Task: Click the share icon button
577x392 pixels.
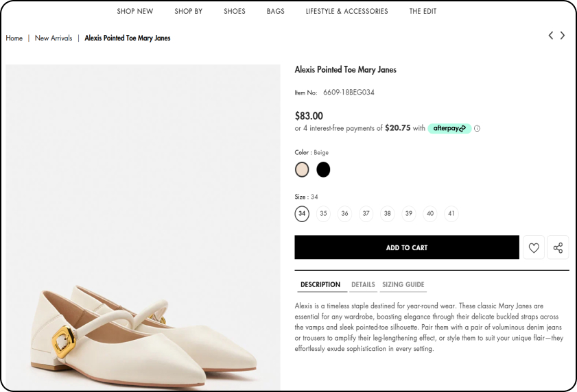Action: coord(558,247)
